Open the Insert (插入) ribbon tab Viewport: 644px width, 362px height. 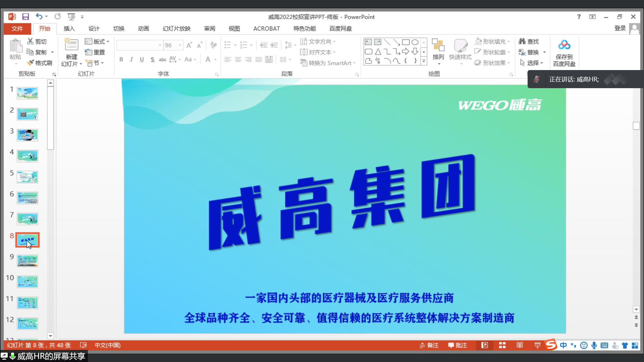click(69, 28)
